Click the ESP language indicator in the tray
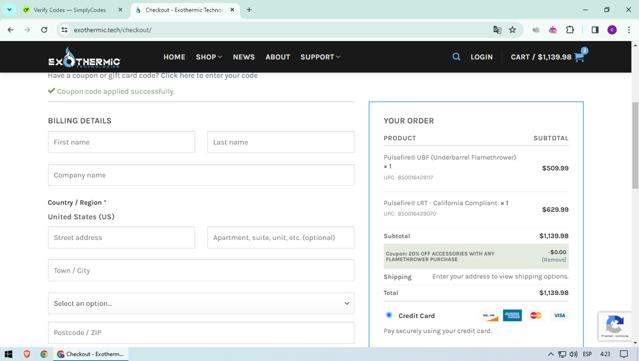 pyautogui.click(x=587, y=354)
